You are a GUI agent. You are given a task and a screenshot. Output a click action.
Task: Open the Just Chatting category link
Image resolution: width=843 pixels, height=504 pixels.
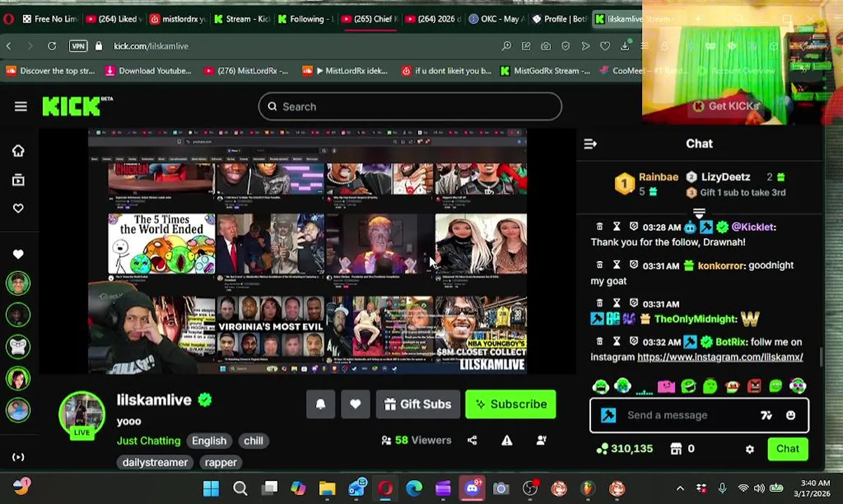tap(148, 440)
